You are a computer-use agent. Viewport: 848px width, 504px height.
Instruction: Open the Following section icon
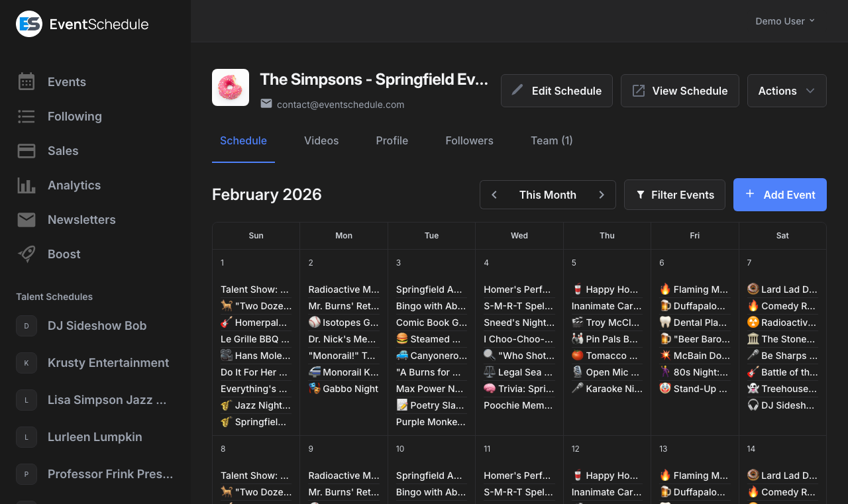26,116
